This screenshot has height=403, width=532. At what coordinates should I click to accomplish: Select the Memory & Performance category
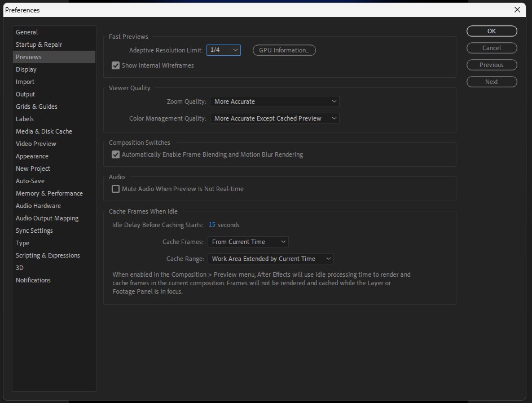[49, 193]
